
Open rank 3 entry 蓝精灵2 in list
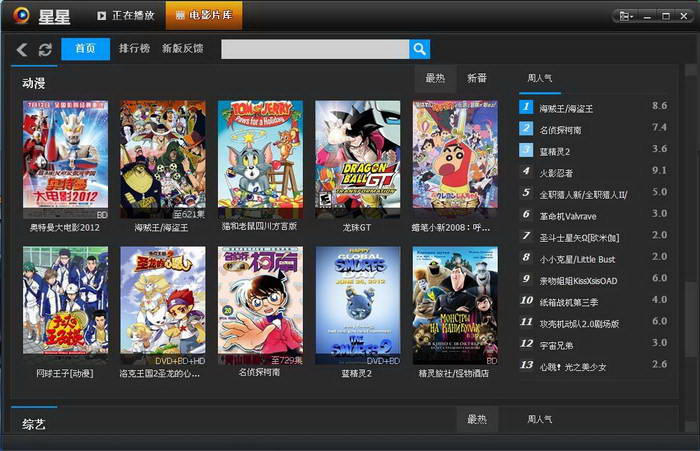(554, 151)
